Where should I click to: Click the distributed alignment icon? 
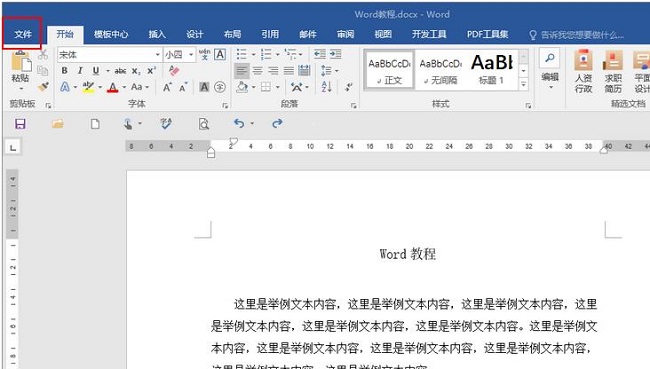pyautogui.click(x=304, y=71)
